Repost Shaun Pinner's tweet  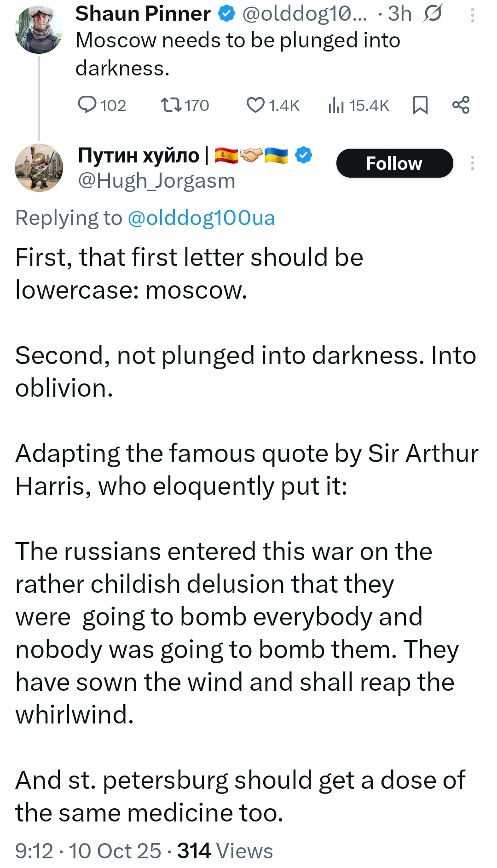171,105
